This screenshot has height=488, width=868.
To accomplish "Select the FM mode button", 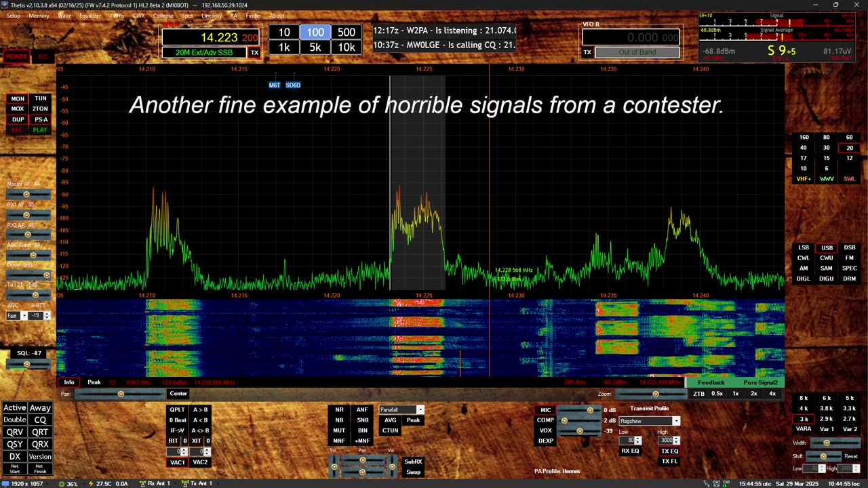I will click(849, 258).
